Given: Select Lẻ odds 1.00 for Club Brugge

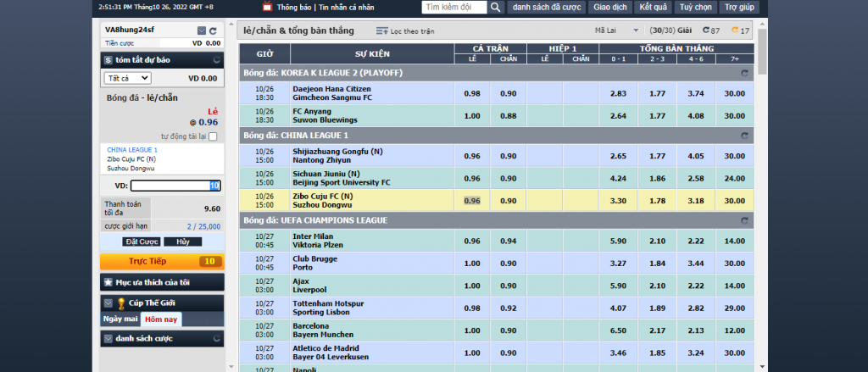Looking at the screenshot, I should pos(472,264).
